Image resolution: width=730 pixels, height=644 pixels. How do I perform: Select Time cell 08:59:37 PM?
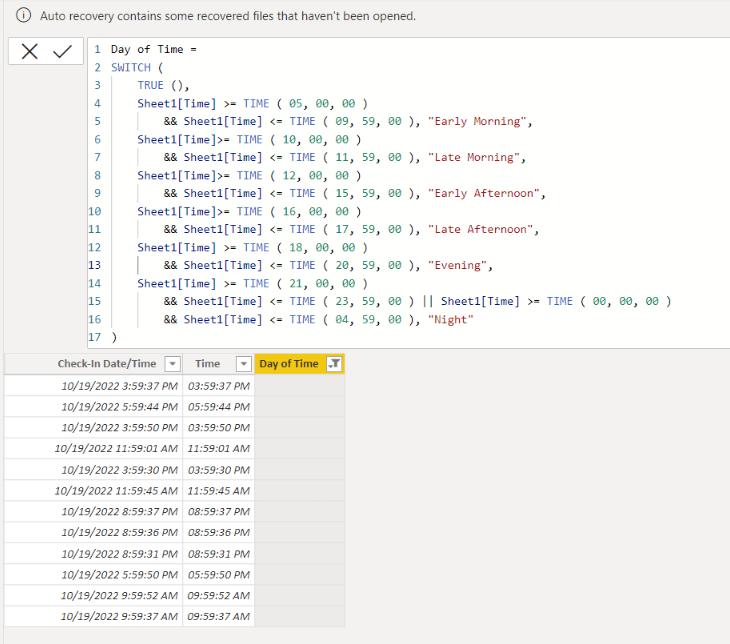point(219,511)
